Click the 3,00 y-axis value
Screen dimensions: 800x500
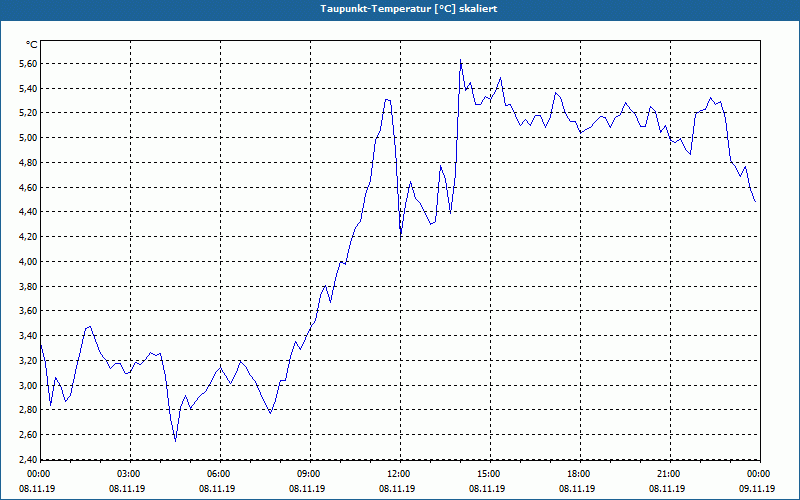pos(29,386)
